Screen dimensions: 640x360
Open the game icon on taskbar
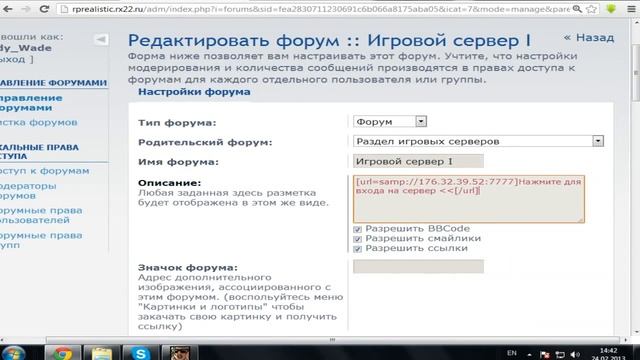tap(180, 353)
